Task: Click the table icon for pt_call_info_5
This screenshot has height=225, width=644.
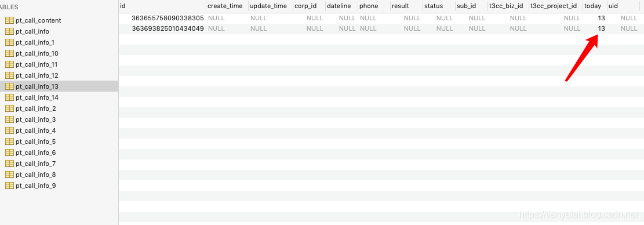Action: (x=9, y=141)
